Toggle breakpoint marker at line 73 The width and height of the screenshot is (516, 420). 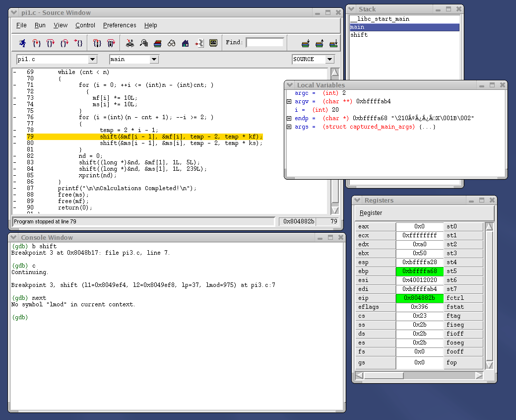[x=15, y=98]
